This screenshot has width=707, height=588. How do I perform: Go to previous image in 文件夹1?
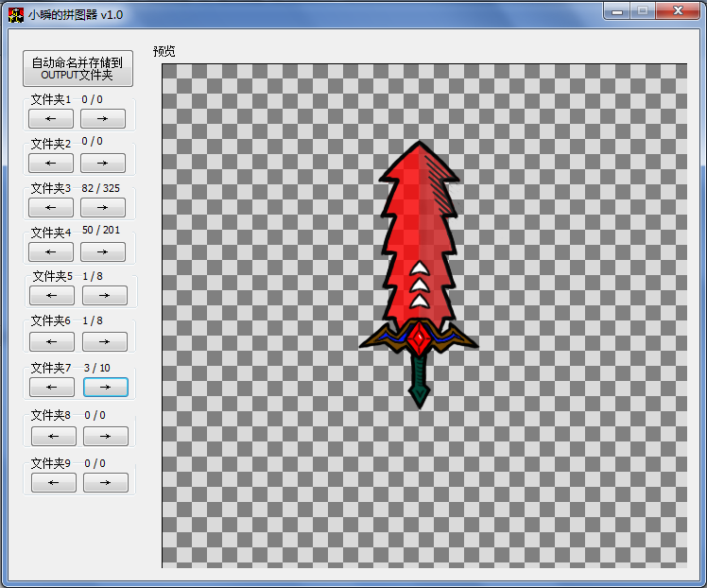51,118
